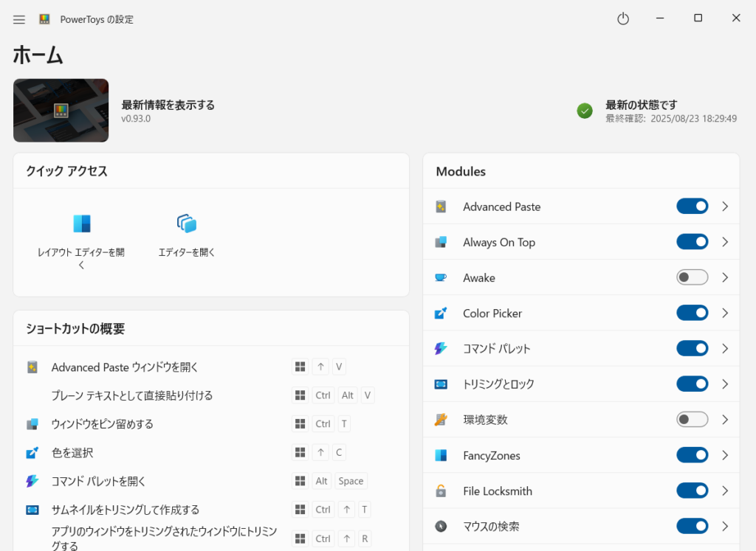Disable the FancyZones toggle
756x551 pixels.
(x=692, y=455)
